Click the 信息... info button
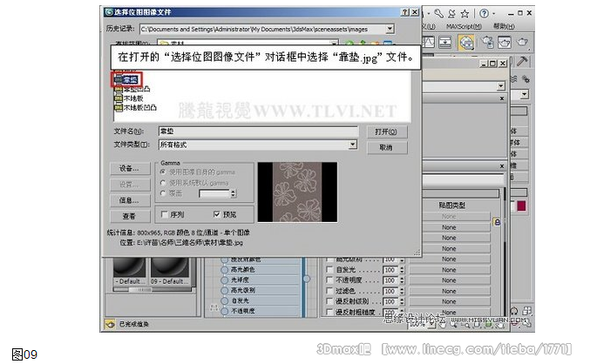The width and height of the screenshot is (597, 364). tap(130, 200)
